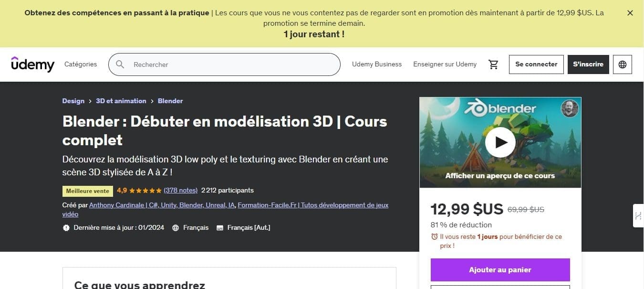
Task: Close the yellow promotion banner
Action: [x=630, y=13]
